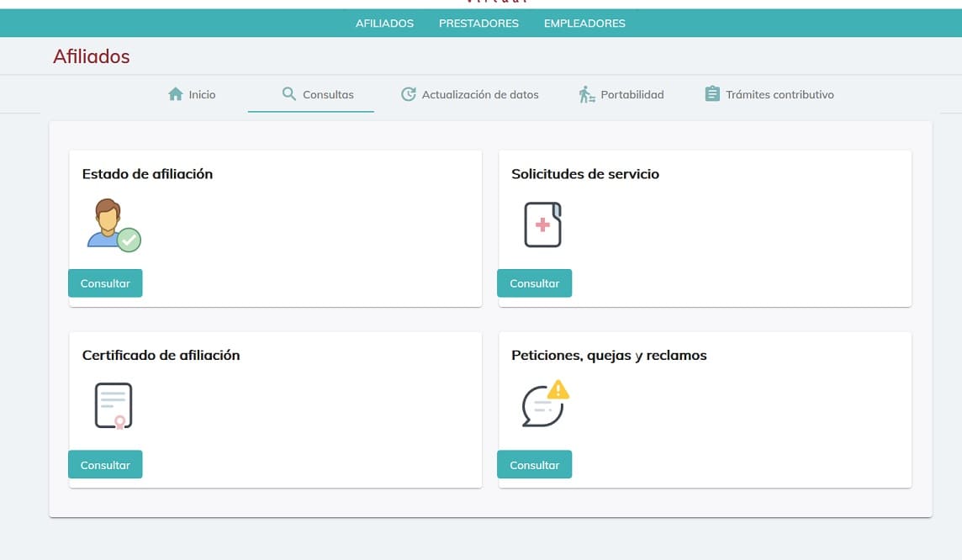The height and width of the screenshot is (560, 962).
Task: Open the EMPLEADORES top menu
Action: coord(584,24)
